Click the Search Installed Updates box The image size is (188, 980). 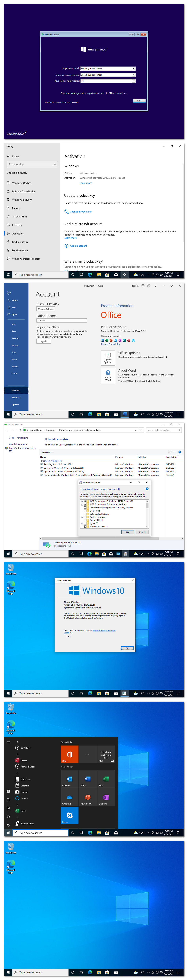click(164, 430)
